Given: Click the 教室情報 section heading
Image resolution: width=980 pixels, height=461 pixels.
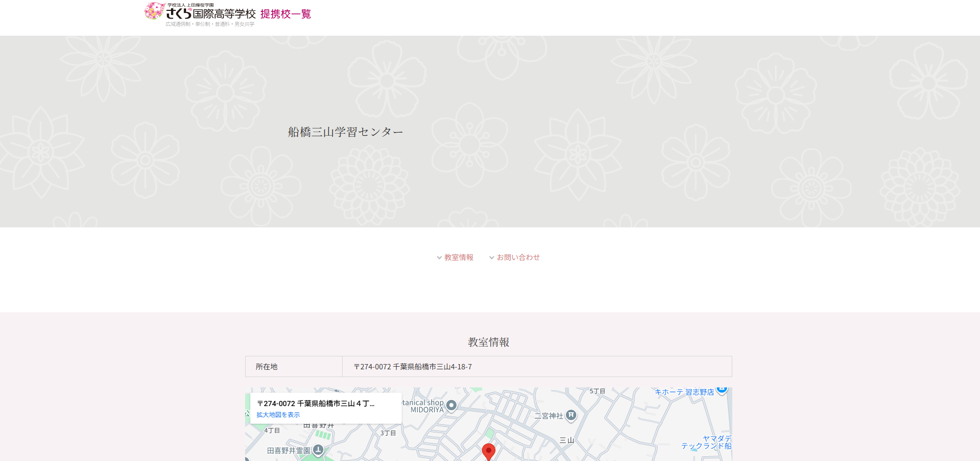Looking at the screenshot, I should tap(488, 342).
